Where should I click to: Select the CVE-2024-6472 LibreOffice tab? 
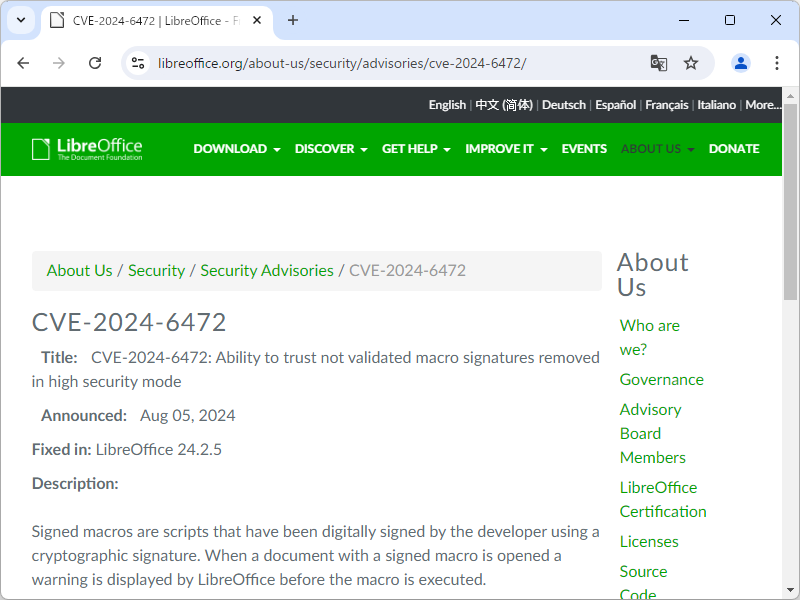coord(157,21)
